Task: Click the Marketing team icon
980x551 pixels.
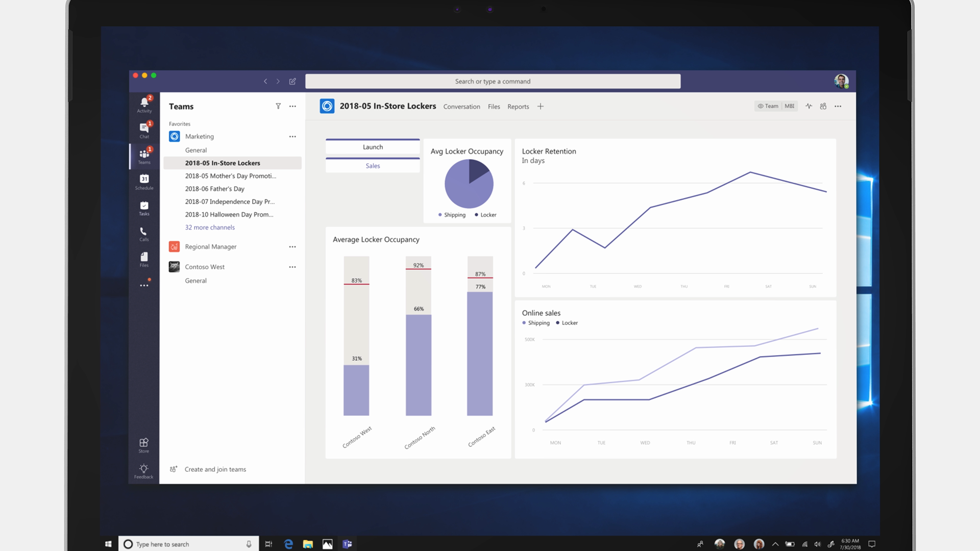Action: pos(175,136)
